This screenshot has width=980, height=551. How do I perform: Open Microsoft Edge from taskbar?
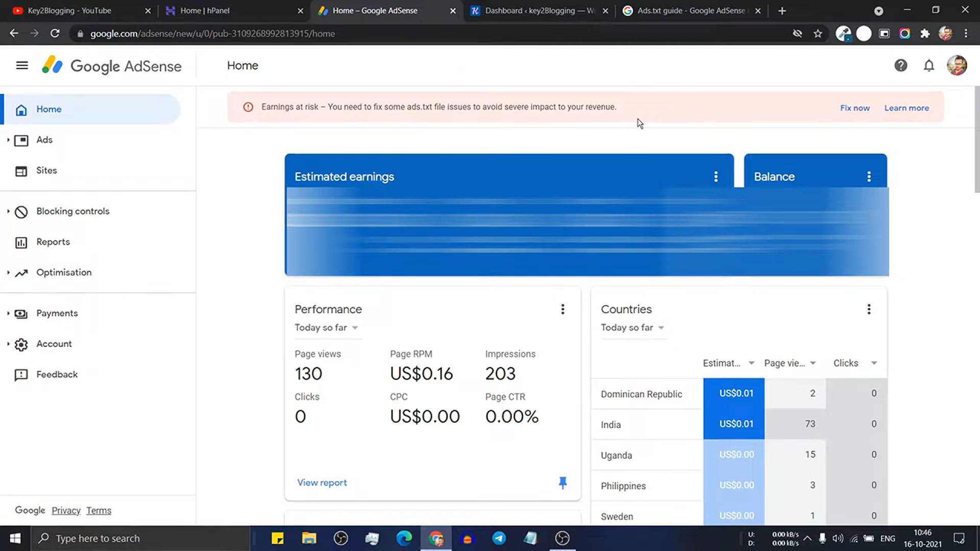click(x=404, y=538)
